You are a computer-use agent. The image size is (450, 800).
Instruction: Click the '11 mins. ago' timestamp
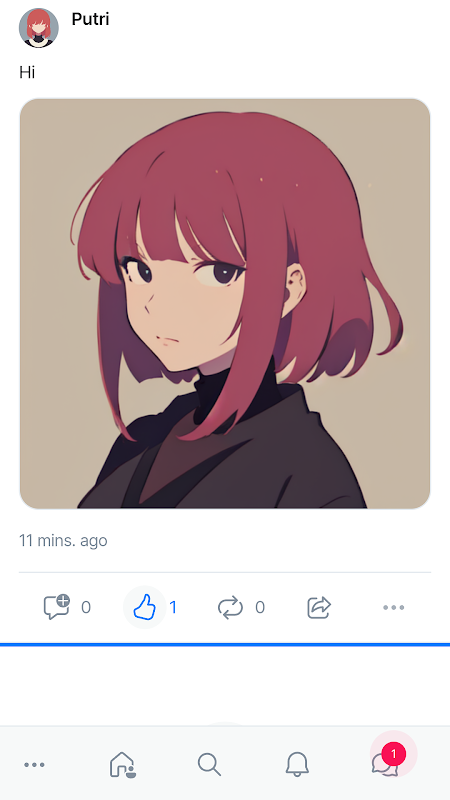[x=63, y=540]
